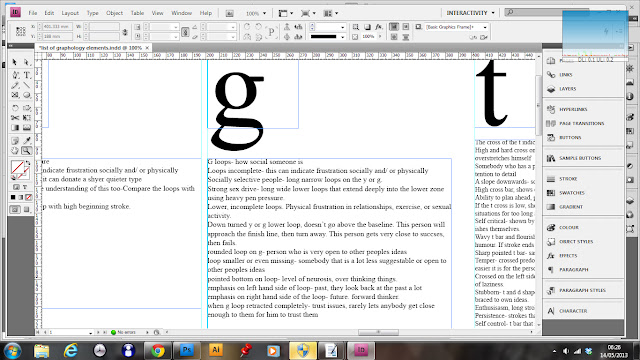The width and height of the screenshot is (640, 360).
Task: Select the Selection tool arrow
Action: pyautogui.click(x=15, y=62)
